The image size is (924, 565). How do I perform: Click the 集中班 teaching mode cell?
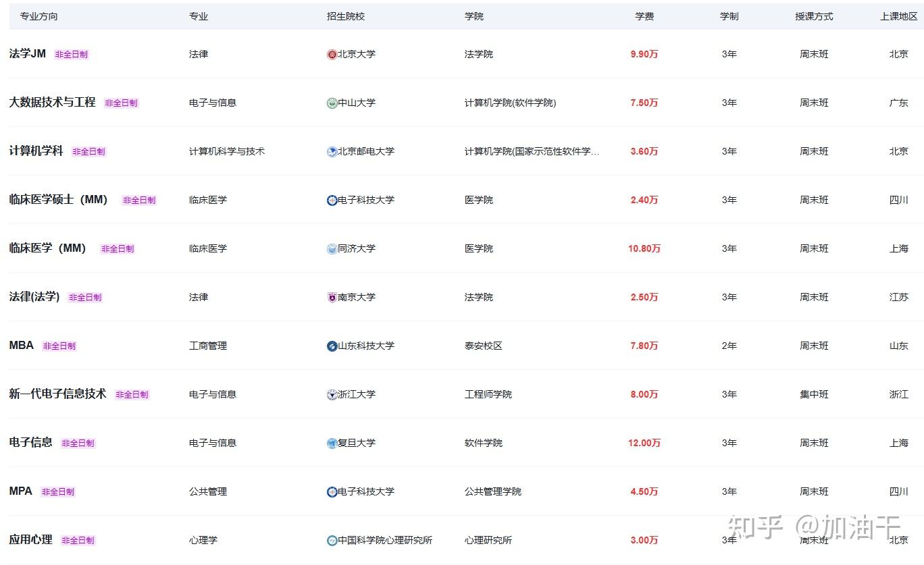814,394
